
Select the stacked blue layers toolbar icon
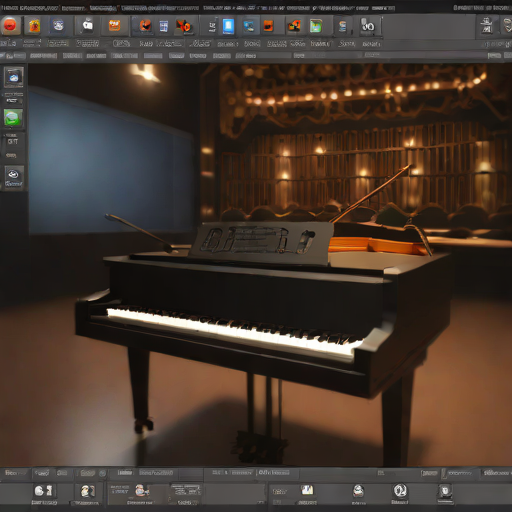(x=342, y=26)
